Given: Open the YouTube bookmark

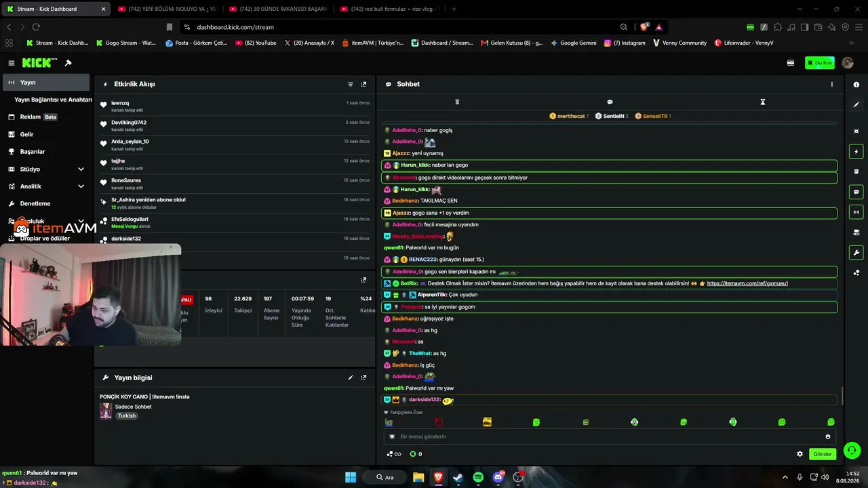Looking at the screenshot, I should point(256,43).
